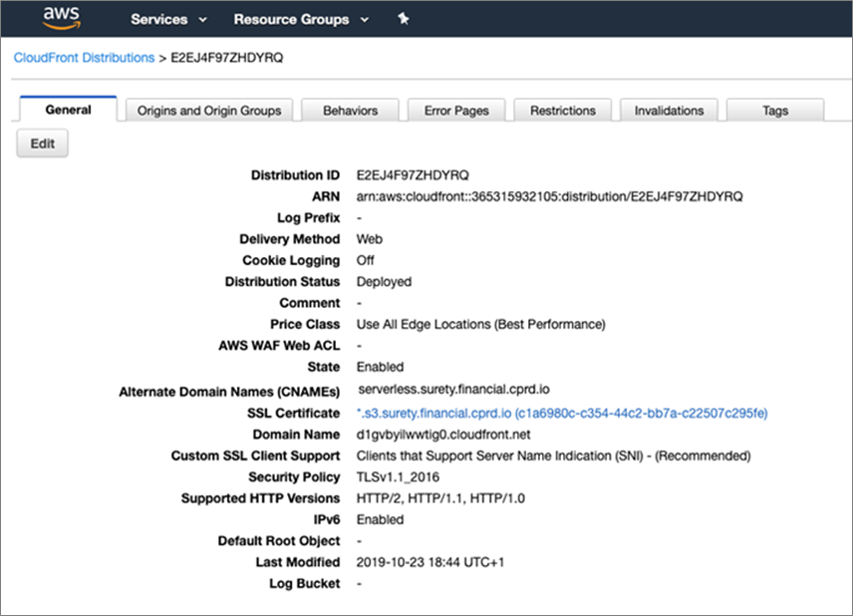The height and width of the screenshot is (616, 853).
Task: View the Error Pages tab
Action: 456,110
